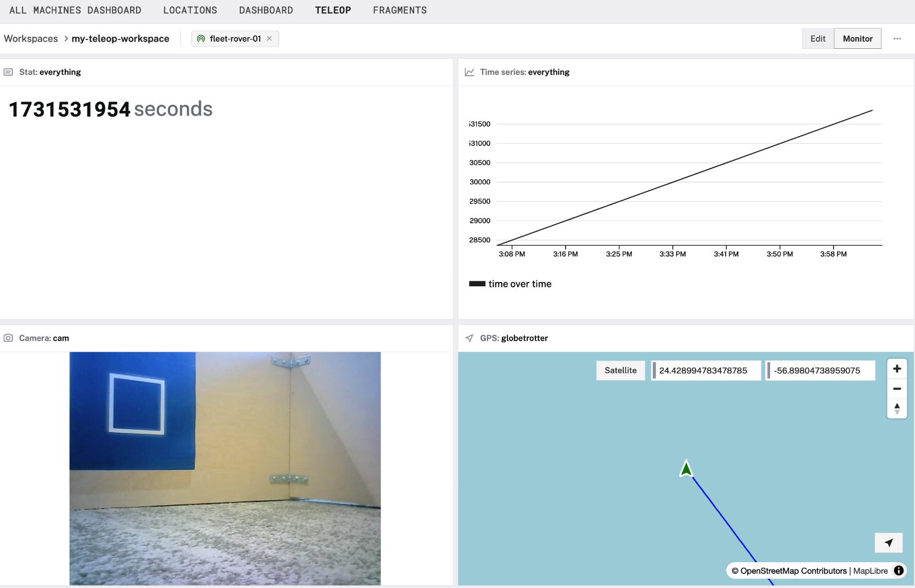915x588 pixels.
Task: Go to the Locations tab
Action: click(x=190, y=10)
